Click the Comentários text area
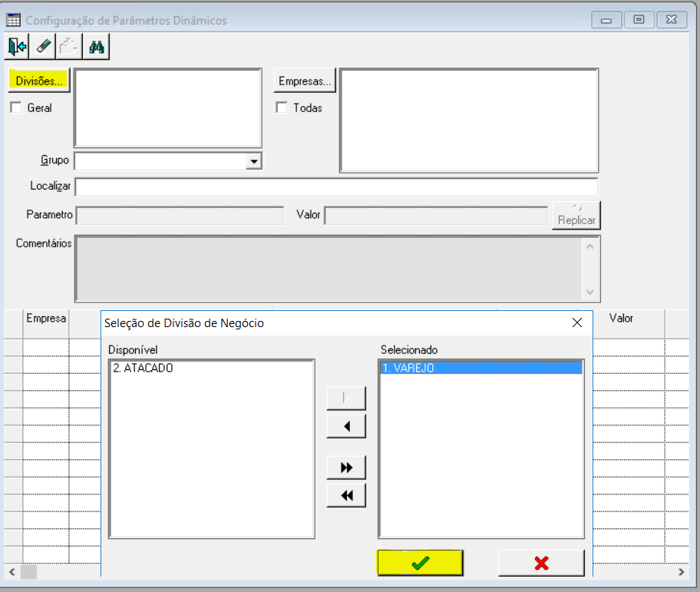This screenshot has width=700, height=592. [329, 269]
